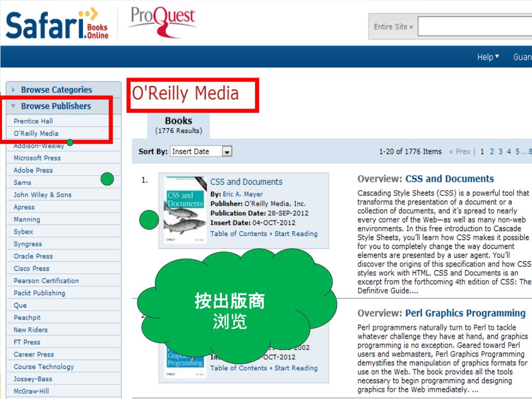Open the Sort By Insert Date dropdown

coord(201,151)
